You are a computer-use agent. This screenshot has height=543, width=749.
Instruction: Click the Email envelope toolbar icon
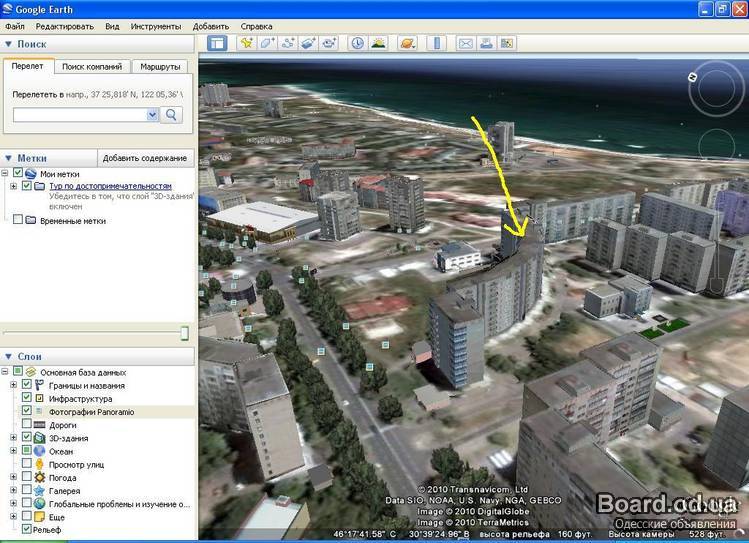[x=465, y=43]
